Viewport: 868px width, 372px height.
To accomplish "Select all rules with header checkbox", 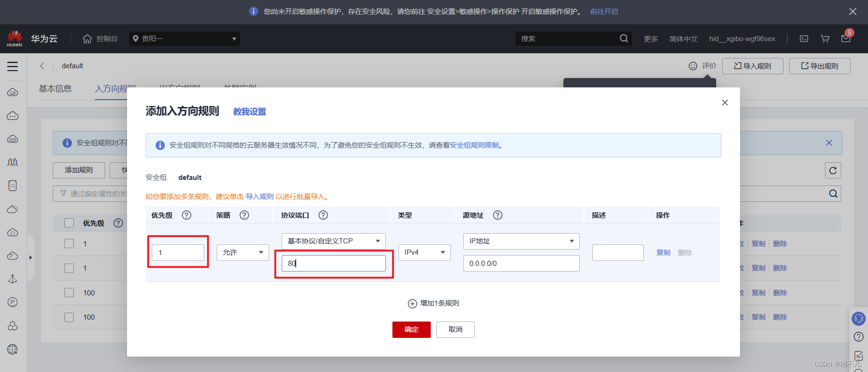I will point(69,223).
